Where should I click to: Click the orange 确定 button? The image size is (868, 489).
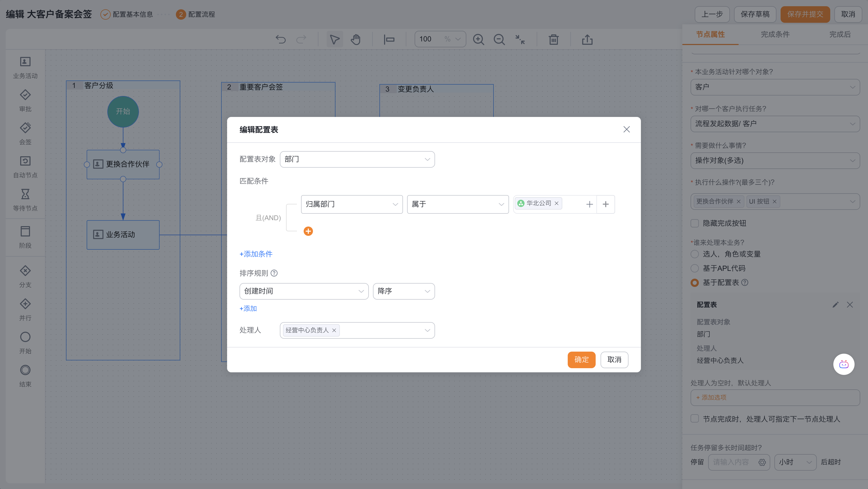pyautogui.click(x=581, y=360)
